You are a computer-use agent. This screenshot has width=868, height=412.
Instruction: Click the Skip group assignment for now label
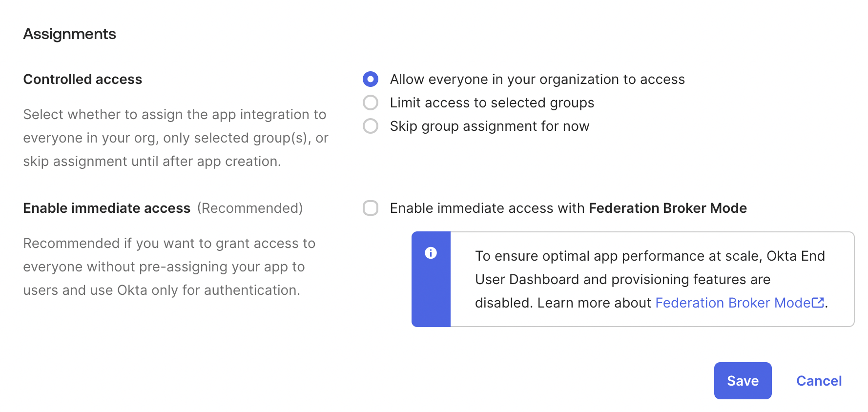(489, 126)
